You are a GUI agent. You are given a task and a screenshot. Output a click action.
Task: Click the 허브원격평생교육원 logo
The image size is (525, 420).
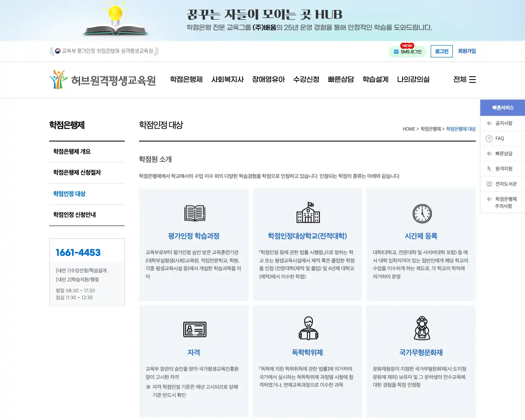pyautogui.click(x=103, y=80)
